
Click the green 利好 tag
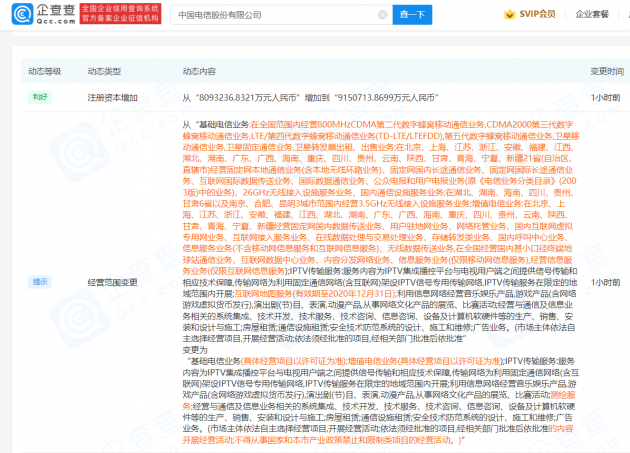[x=41, y=97]
